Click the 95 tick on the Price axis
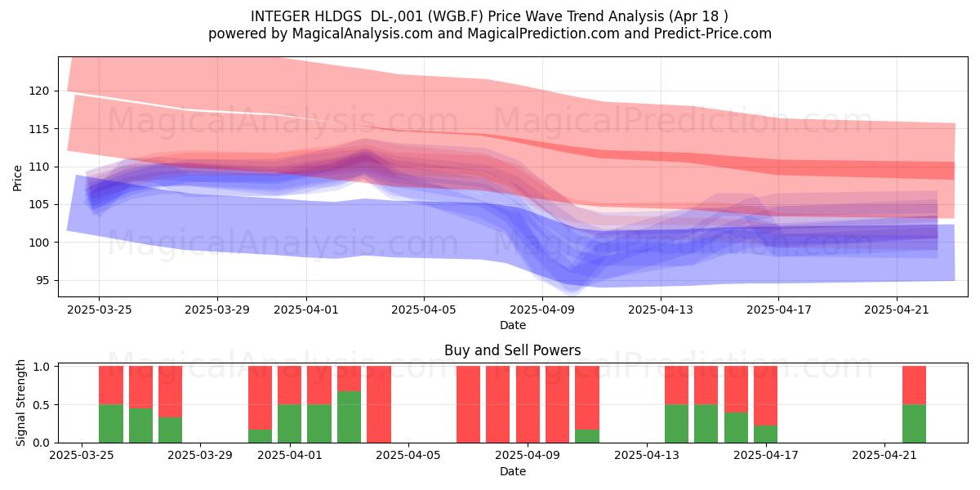 coord(42,281)
